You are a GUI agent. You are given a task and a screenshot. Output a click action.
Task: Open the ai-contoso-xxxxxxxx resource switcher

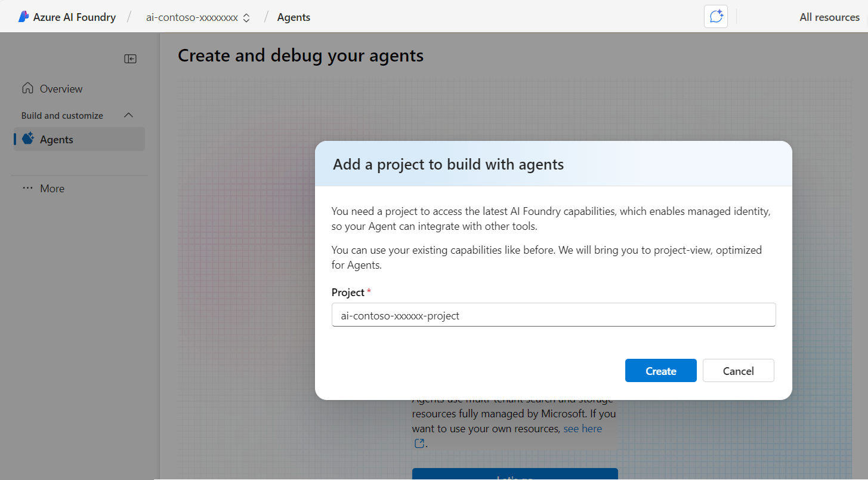pyautogui.click(x=192, y=17)
